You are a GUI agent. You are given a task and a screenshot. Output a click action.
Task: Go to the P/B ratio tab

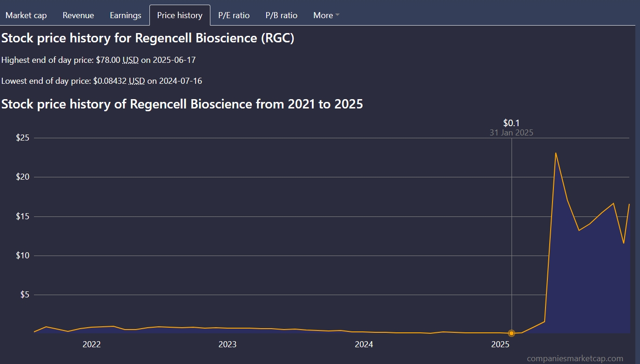click(x=282, y=15)
